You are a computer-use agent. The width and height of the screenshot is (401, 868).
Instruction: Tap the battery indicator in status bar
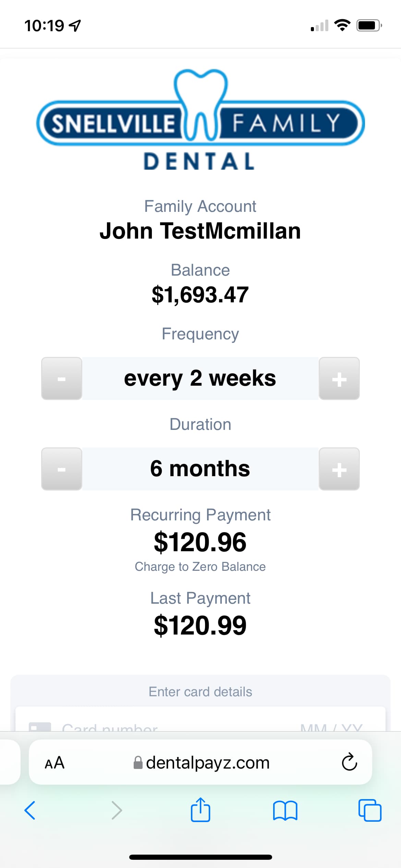(x=369, y=25)
